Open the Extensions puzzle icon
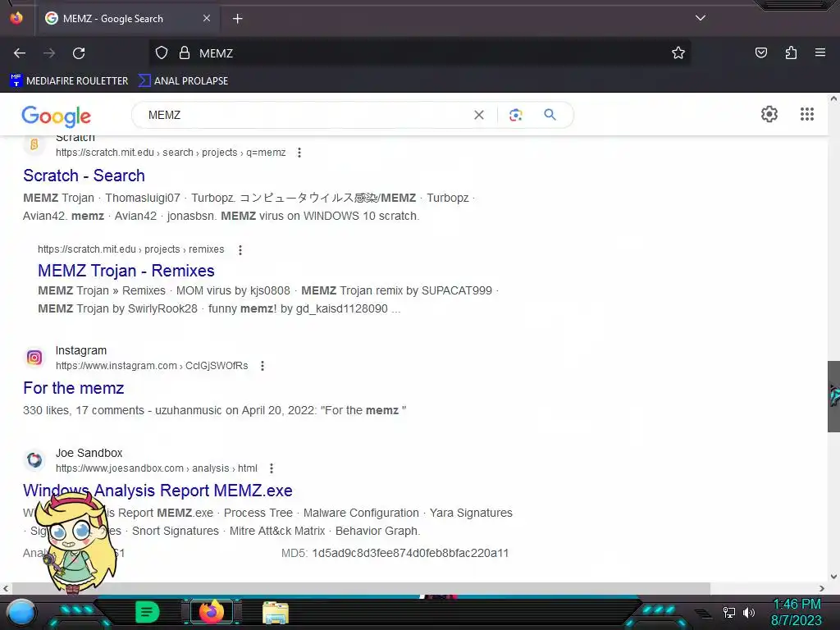 (x=791, y=52)
